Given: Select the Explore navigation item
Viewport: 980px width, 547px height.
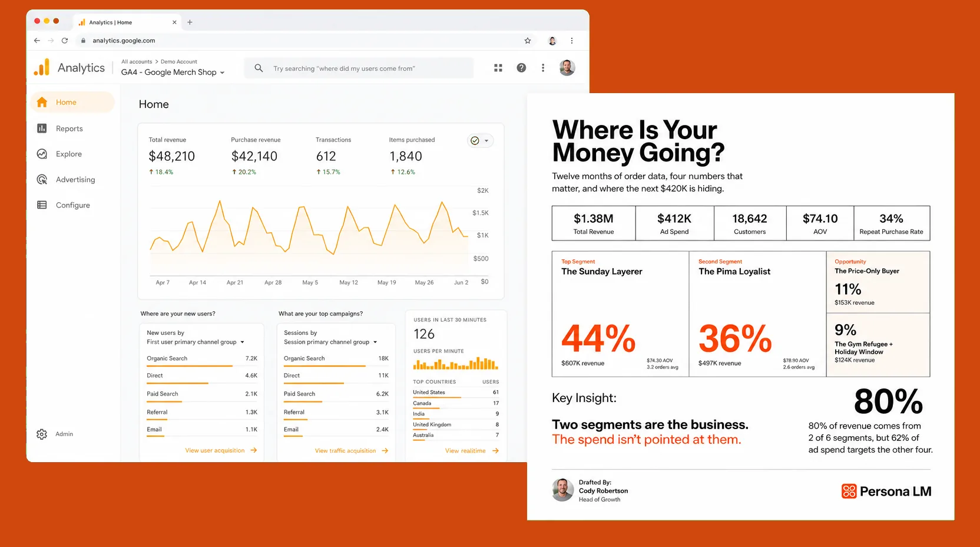Looking at the screenshot, I should coord(72,154).
